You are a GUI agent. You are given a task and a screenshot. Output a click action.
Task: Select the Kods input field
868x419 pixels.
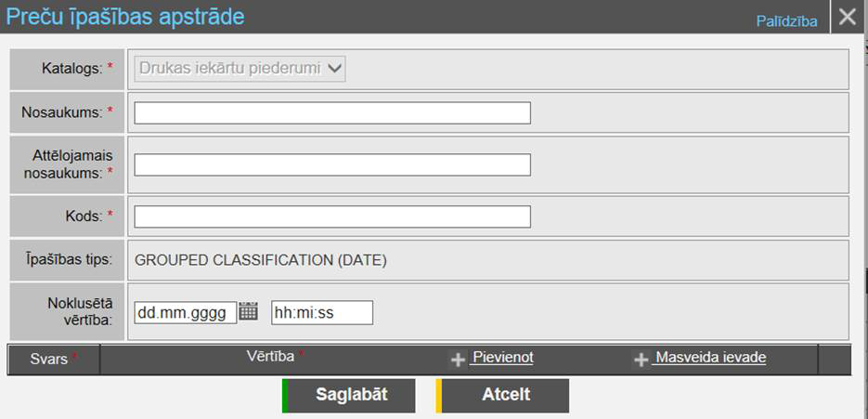click(x=332, y=216)
